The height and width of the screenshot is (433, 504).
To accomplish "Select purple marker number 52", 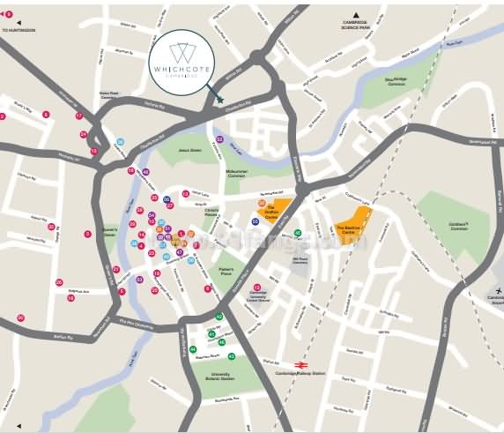I will tap(219, 139).
